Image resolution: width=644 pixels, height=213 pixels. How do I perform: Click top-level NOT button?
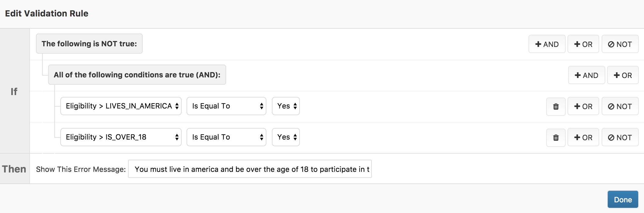pos(620,44)
